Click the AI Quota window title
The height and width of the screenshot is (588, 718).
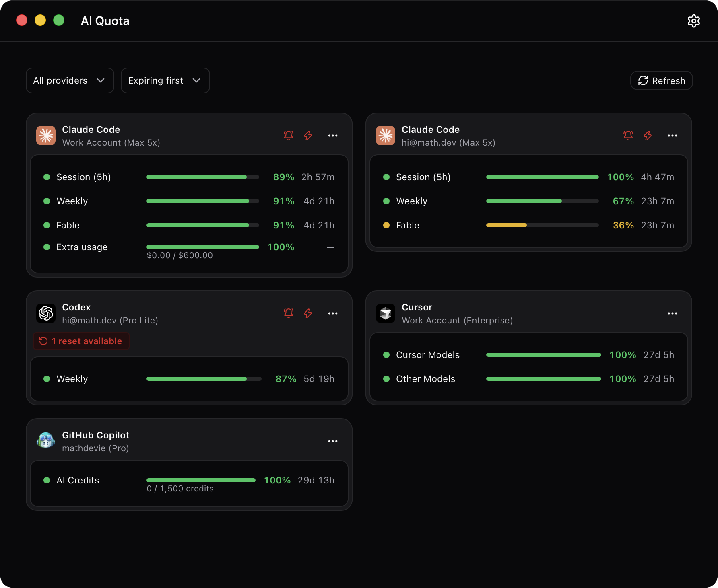105,21
